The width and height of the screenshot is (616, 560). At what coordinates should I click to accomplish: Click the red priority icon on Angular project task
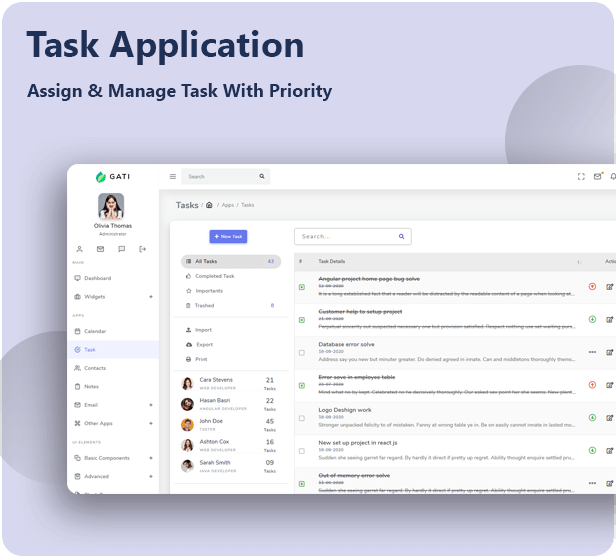(x=592, y=286)
